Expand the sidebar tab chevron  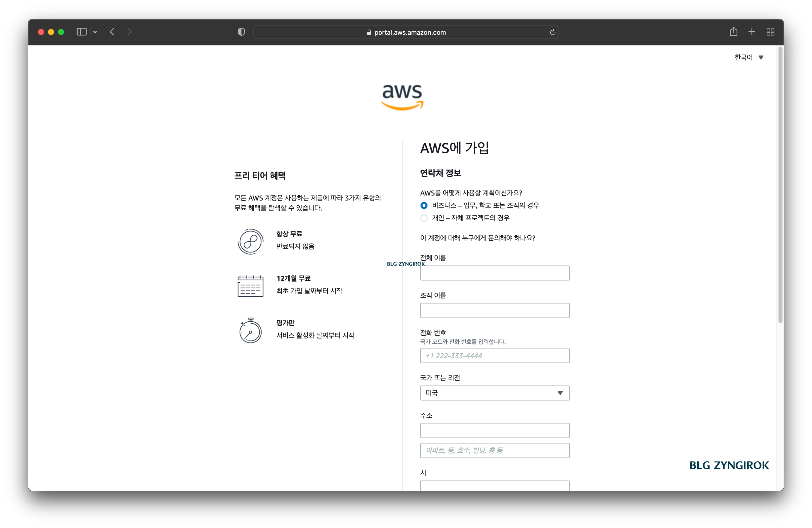(x=95, y=32)
